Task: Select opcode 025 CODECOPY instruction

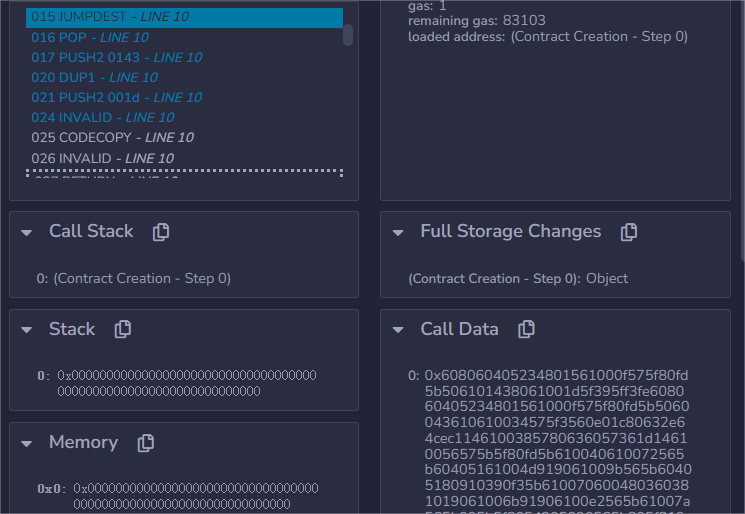Action: tap(112, 137)
